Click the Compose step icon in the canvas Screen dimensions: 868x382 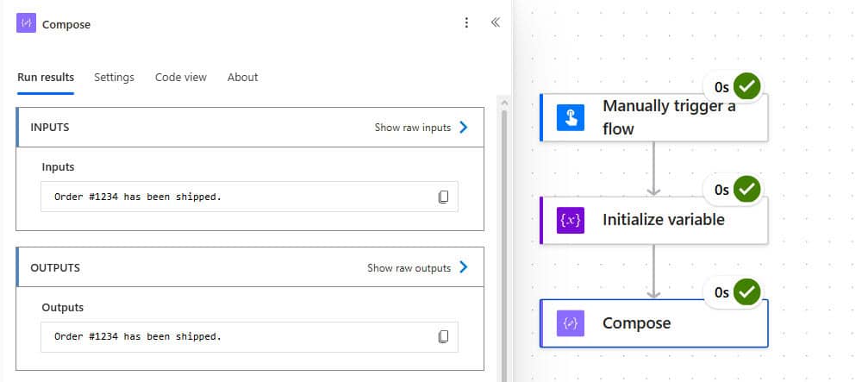pyautogui.click(x=571, y=323)
